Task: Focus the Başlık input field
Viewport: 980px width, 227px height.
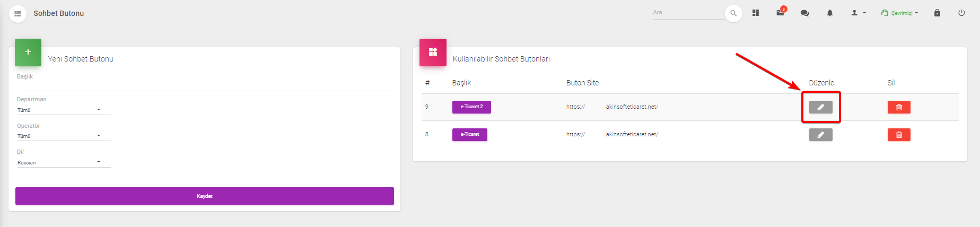Action: click(204, 85)
